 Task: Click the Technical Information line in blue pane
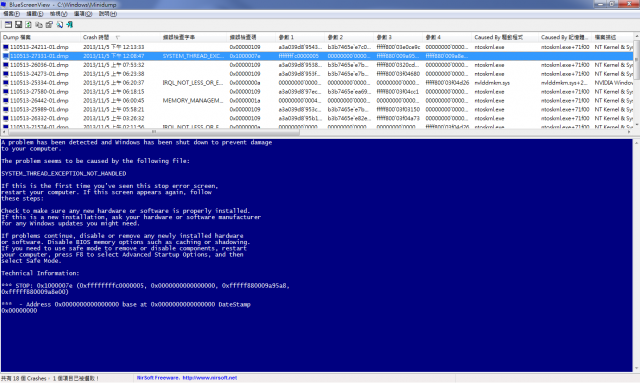tap(40, 273)
